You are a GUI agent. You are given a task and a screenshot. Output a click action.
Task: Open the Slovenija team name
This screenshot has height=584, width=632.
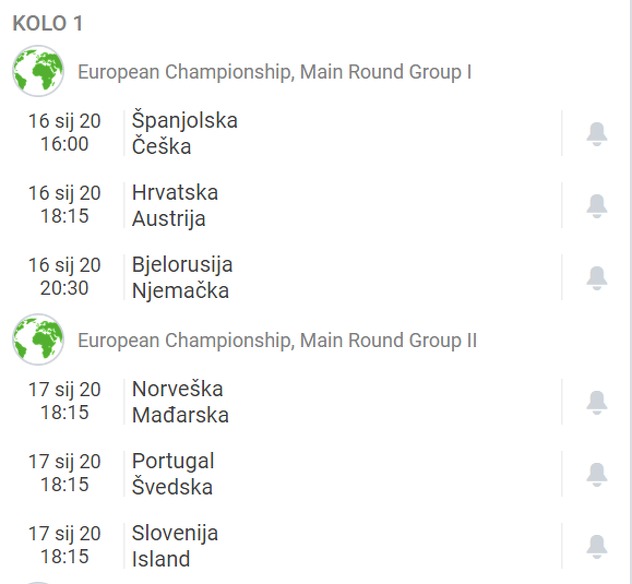click(x=175, y=533)
